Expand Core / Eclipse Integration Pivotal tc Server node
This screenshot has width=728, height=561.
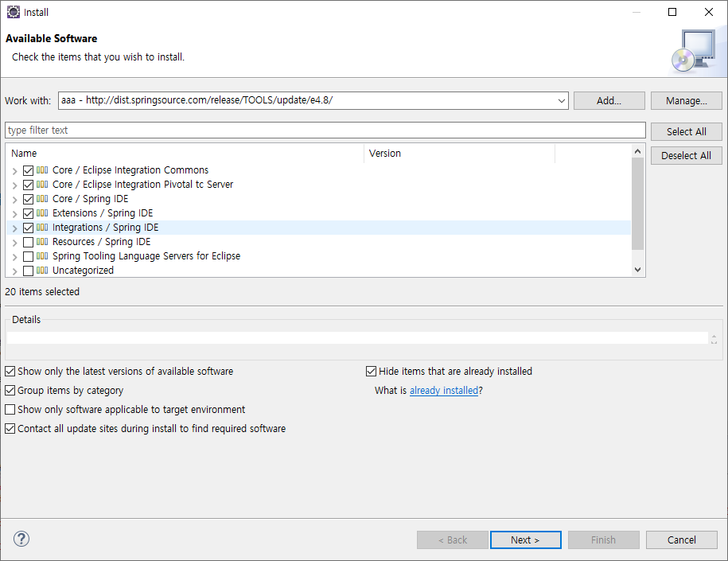pyautogui.click(x=15, y=185)
